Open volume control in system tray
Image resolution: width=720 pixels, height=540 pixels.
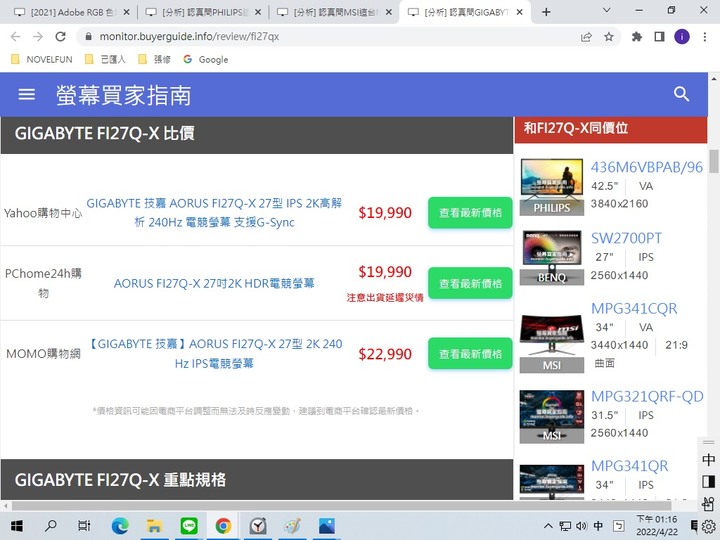[x=581, y=526]
